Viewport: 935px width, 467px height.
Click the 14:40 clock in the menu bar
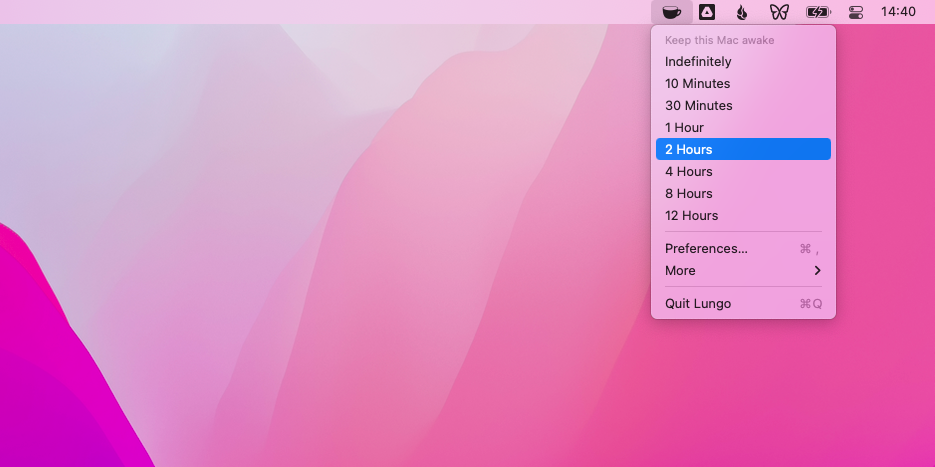click(x=898, y=12)
